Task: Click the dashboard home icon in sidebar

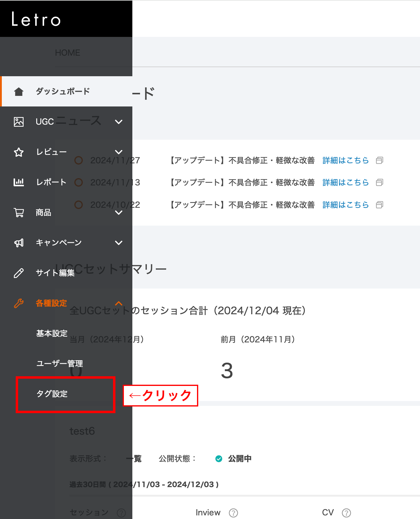Action: pyautogui.click(x=19, y=91)
